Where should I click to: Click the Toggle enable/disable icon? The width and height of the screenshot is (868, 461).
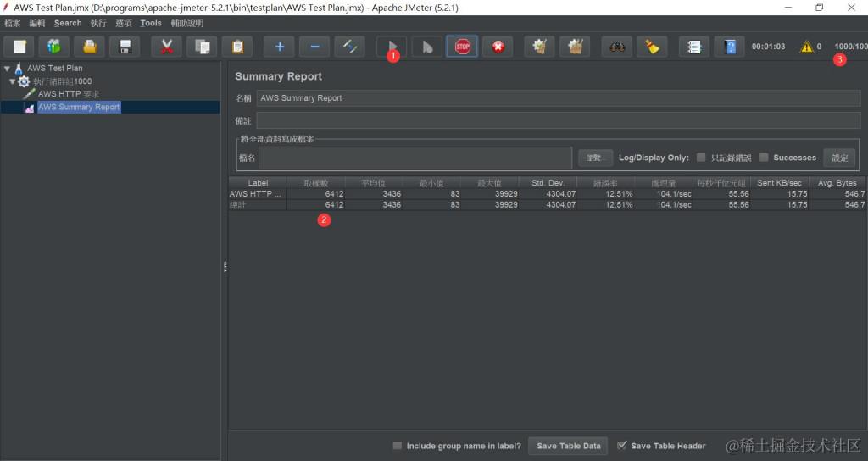tap(350, 47)
